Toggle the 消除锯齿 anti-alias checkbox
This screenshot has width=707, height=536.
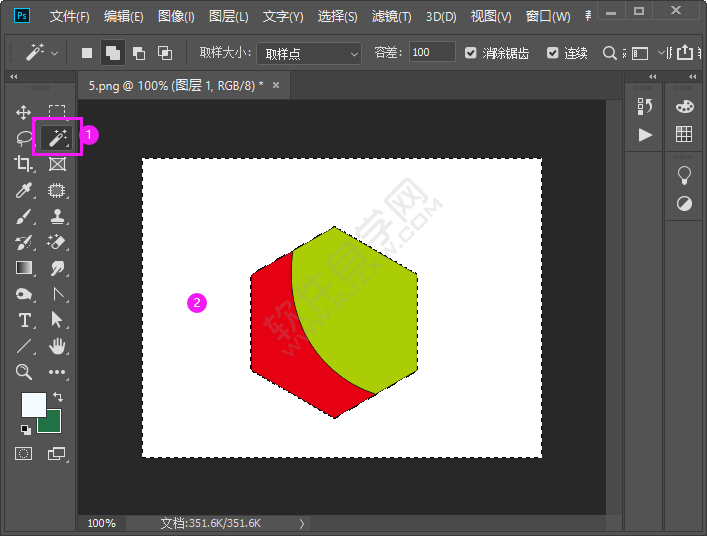(471, 52)
